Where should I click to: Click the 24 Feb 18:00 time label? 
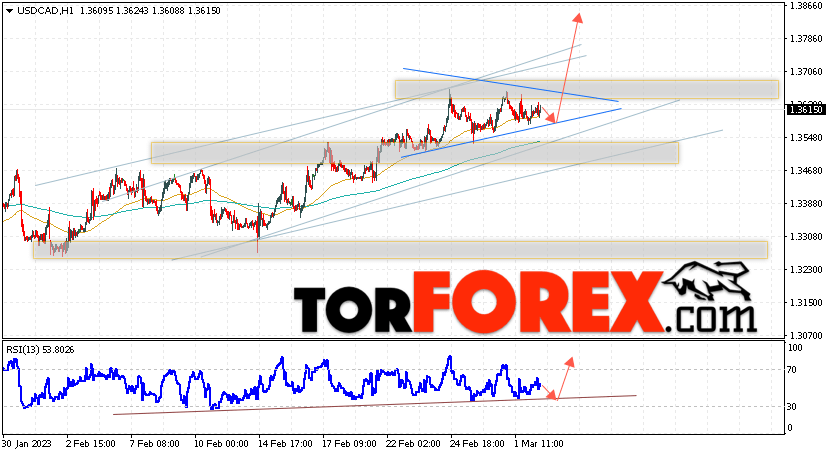coord(477,443)
